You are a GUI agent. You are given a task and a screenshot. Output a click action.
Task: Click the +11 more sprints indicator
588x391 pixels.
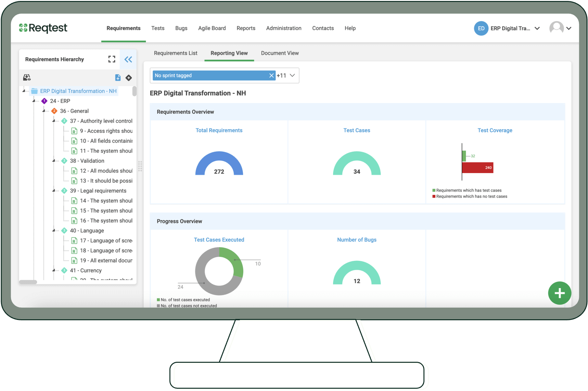click(x=281, y=76)
